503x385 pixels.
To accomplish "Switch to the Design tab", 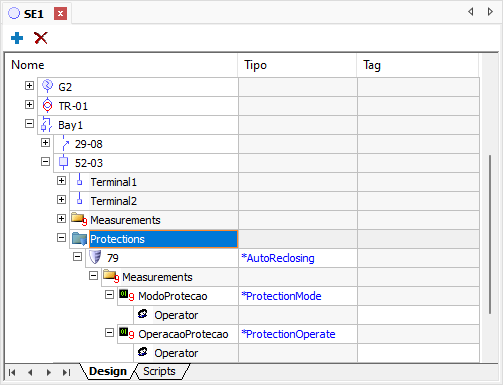I will pyautogui.click(x=108, y=371).
